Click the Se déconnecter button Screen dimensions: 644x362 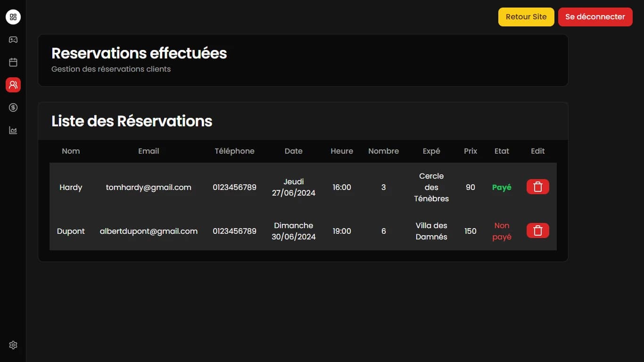595,17
